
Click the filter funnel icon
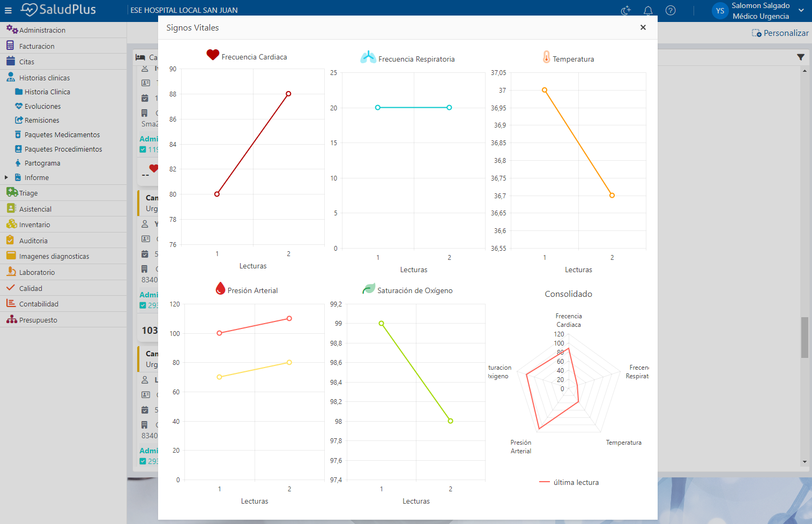tap(801, 57)
